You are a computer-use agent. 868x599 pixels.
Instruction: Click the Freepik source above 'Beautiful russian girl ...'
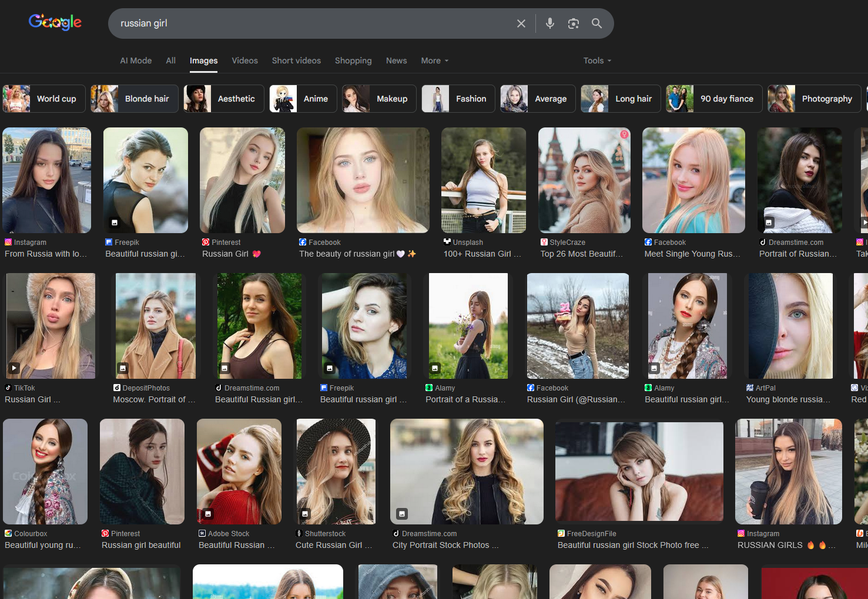coord(337,388)
